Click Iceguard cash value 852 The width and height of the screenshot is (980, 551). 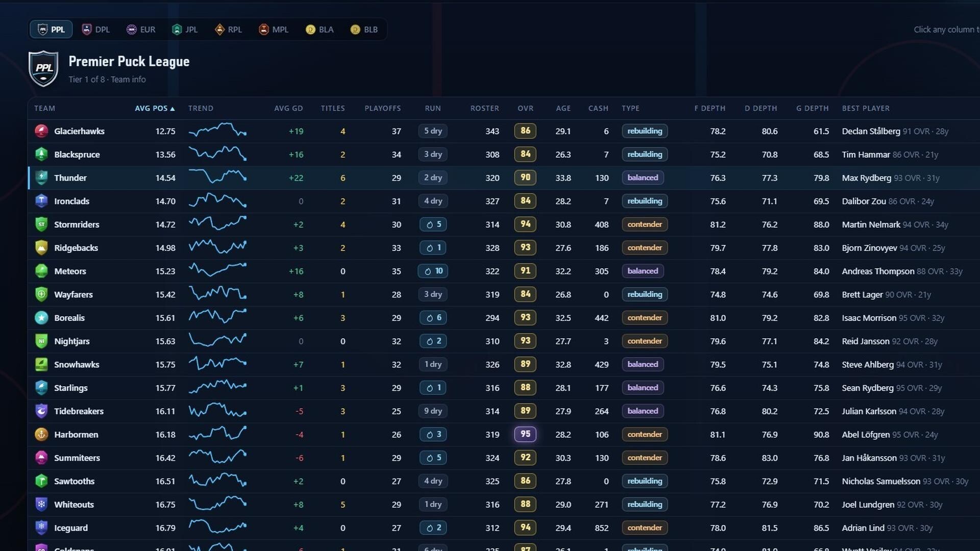(x=601, y=528)
